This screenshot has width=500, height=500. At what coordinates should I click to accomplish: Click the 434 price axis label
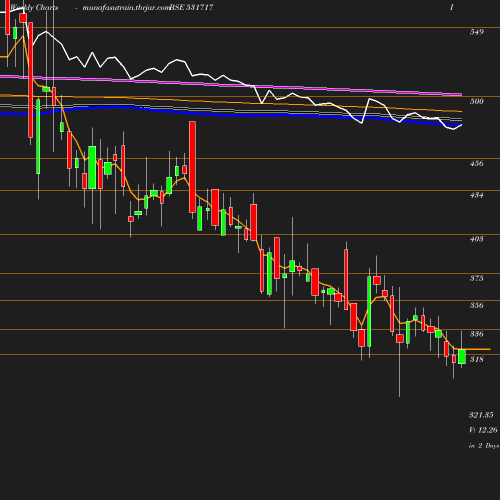pyautogui.click(x=476, y=195)
